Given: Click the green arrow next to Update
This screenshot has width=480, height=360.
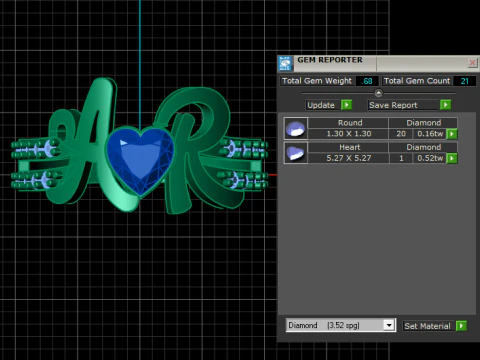Looking at the screenshot, I should click(346, 105).
